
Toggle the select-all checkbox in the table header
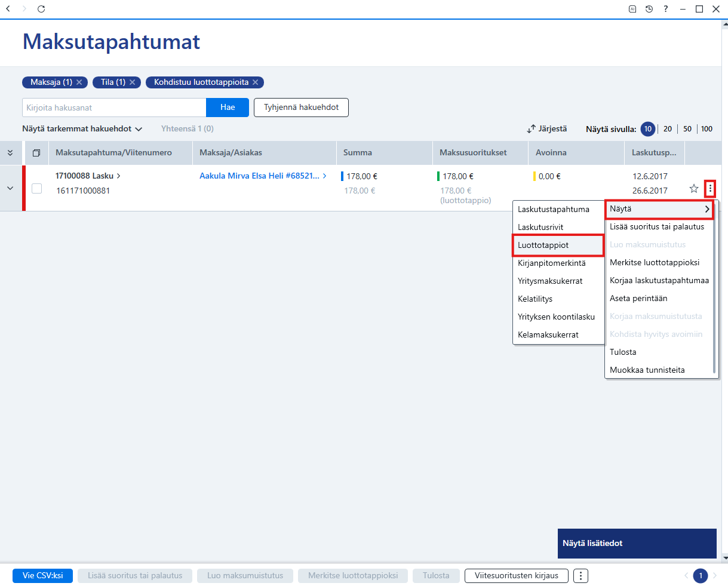pyautogui.click(x=36, y=153)
